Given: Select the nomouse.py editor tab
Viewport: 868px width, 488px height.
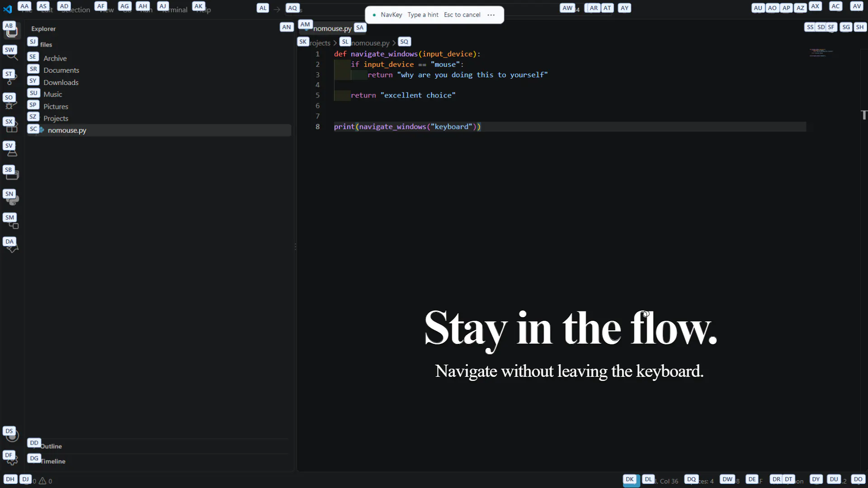Looking at the screenshot, I should 332,28.
